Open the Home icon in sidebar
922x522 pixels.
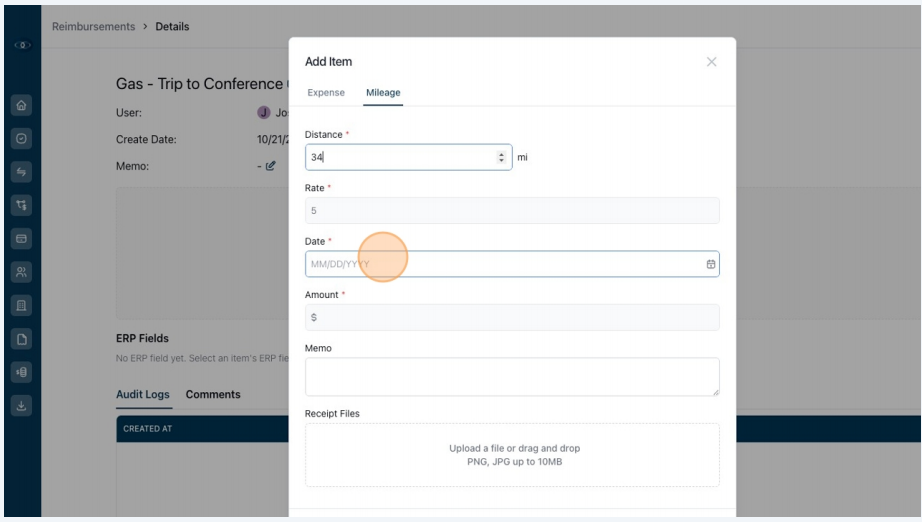[21, 105]
